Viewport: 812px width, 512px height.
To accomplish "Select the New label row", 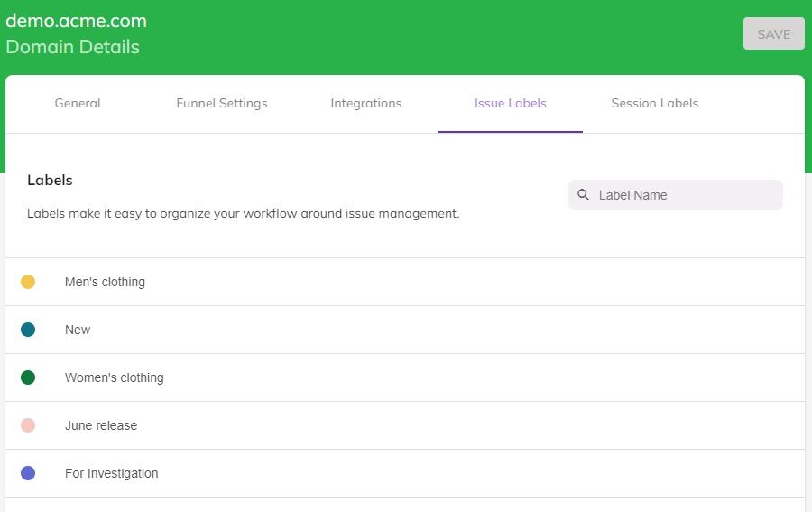I will (x=405, y=330).
